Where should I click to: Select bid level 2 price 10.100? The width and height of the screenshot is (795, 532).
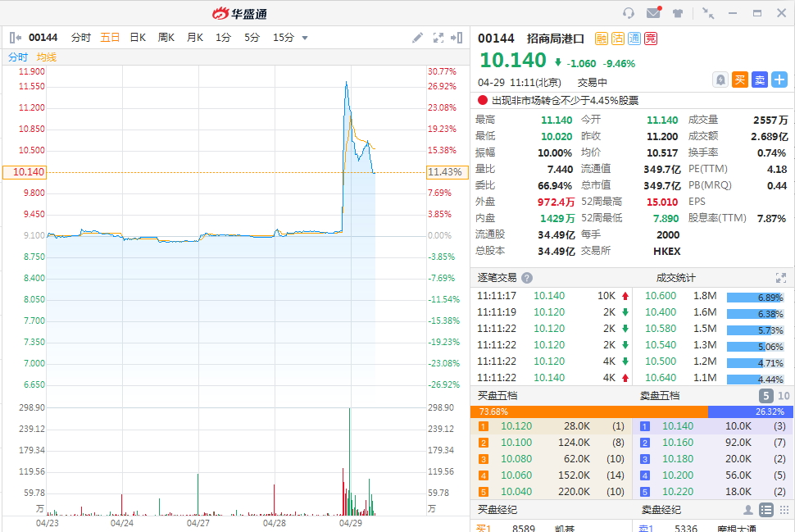pos(516,442)
